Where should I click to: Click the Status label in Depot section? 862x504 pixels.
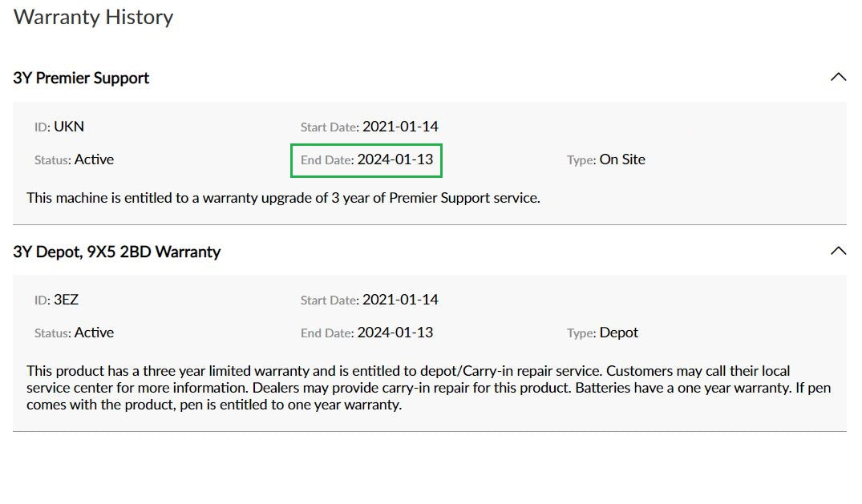tap(52, 333)
